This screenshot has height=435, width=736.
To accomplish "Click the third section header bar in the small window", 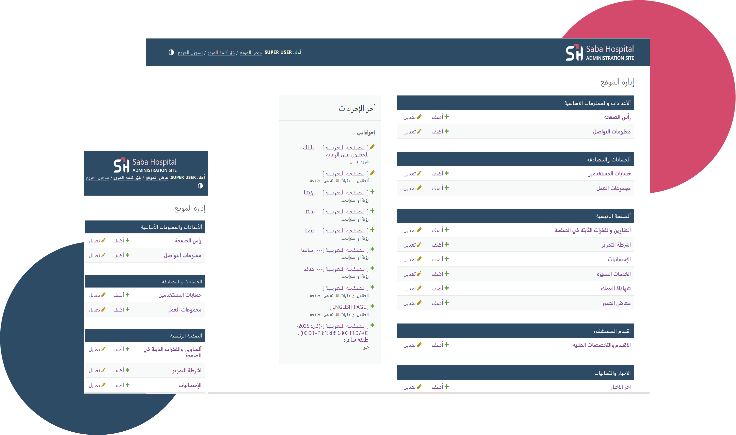I will point(146,334).
